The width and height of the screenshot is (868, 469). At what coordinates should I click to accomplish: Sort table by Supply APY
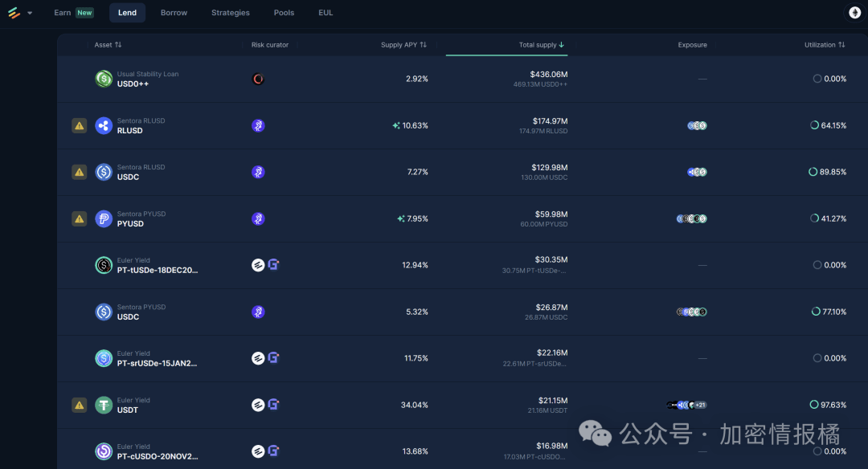click(x=403, y=45)
